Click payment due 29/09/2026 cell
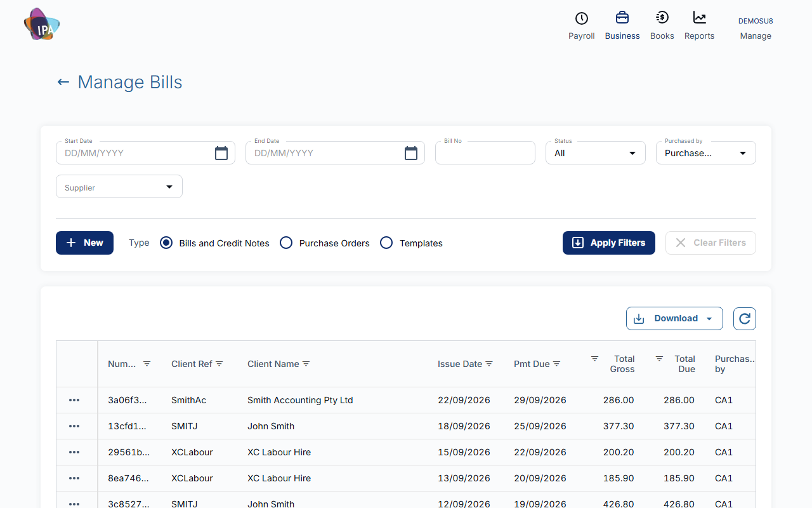Screen dimensions: 812x508 click(x=540, y=400)
